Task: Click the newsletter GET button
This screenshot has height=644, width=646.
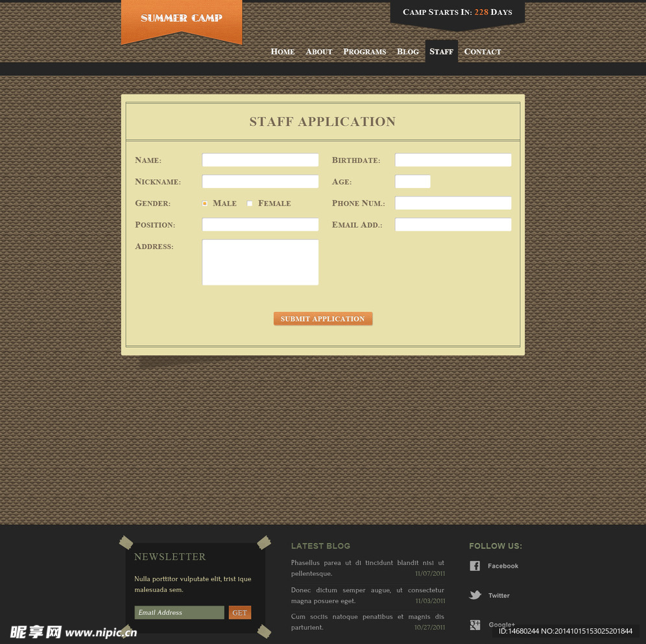Action: [239, 613]
